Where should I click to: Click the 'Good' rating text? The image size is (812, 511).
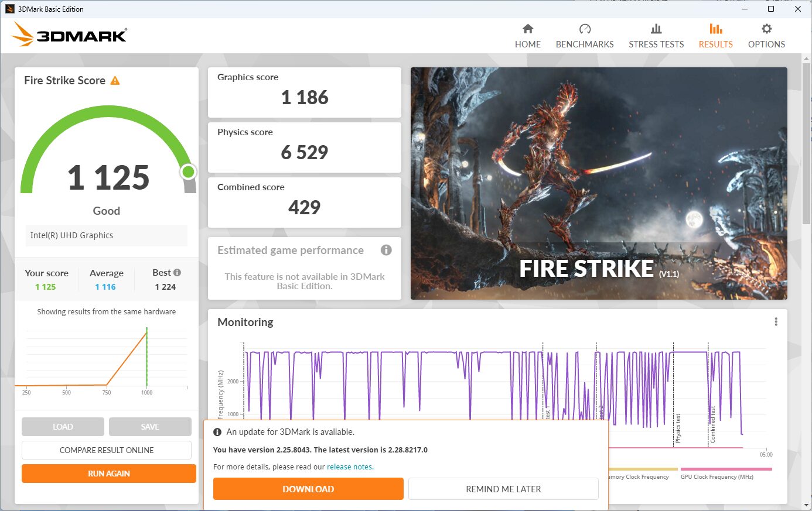click(x=107, y=211)
